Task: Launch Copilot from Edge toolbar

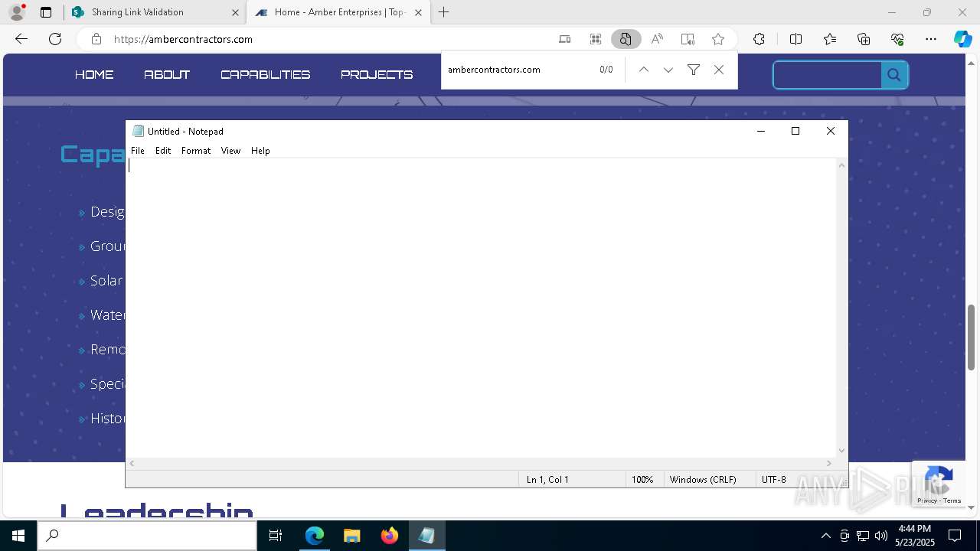Action: (x=962, y=39)
